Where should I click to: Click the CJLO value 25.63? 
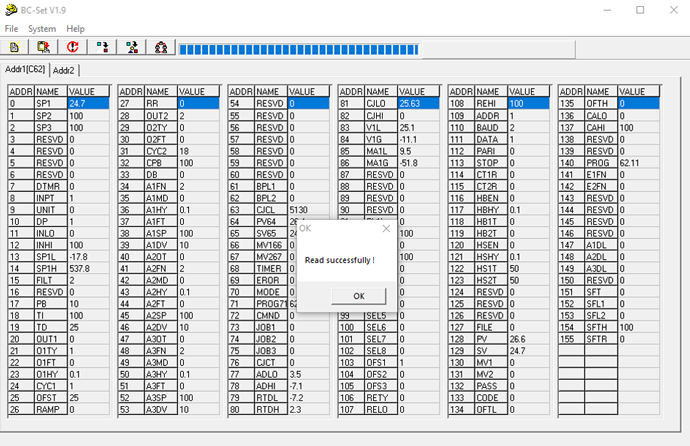(x=418, y=103)
